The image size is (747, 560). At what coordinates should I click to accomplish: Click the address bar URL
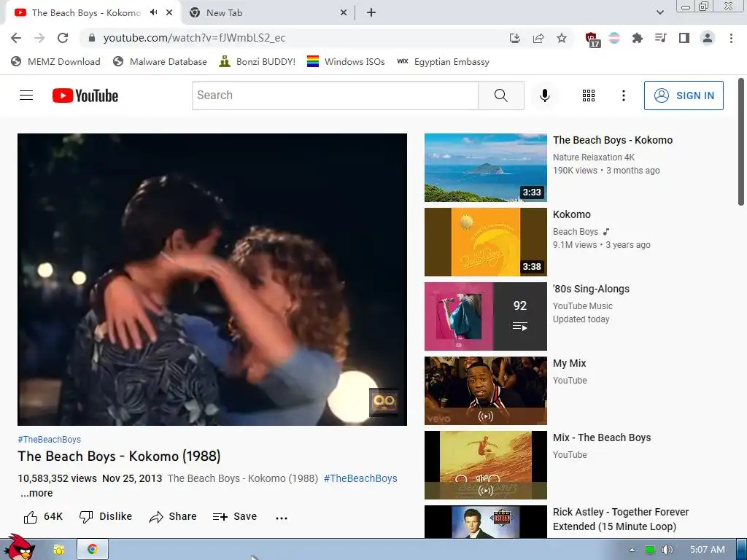point(194,38)
